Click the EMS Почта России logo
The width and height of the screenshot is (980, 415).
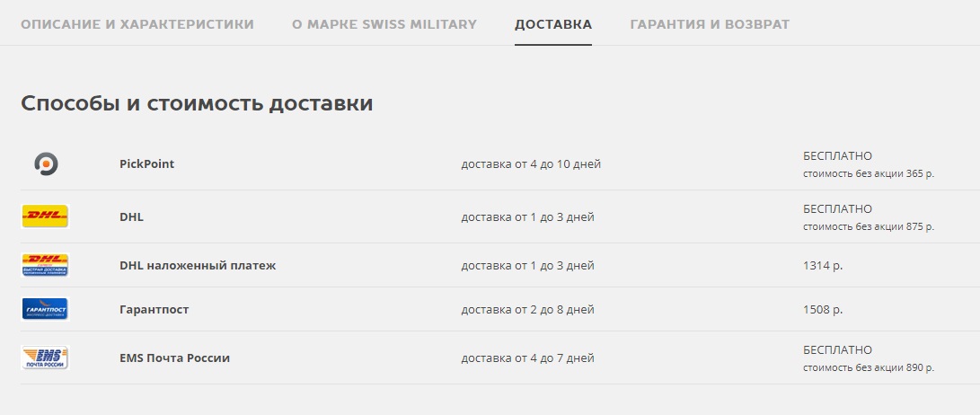pyautogui.click(x=45, y=358)
